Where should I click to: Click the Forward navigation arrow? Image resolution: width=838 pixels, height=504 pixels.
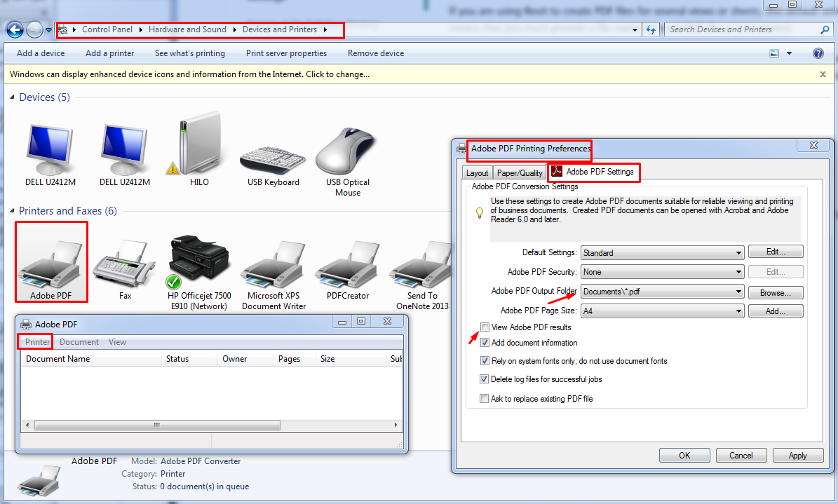tap(34, 30)
